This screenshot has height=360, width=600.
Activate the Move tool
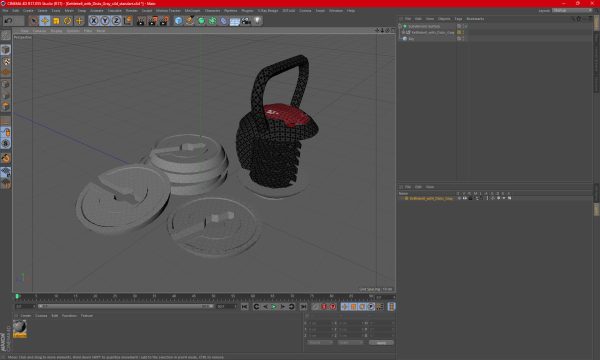click(45, 21)
